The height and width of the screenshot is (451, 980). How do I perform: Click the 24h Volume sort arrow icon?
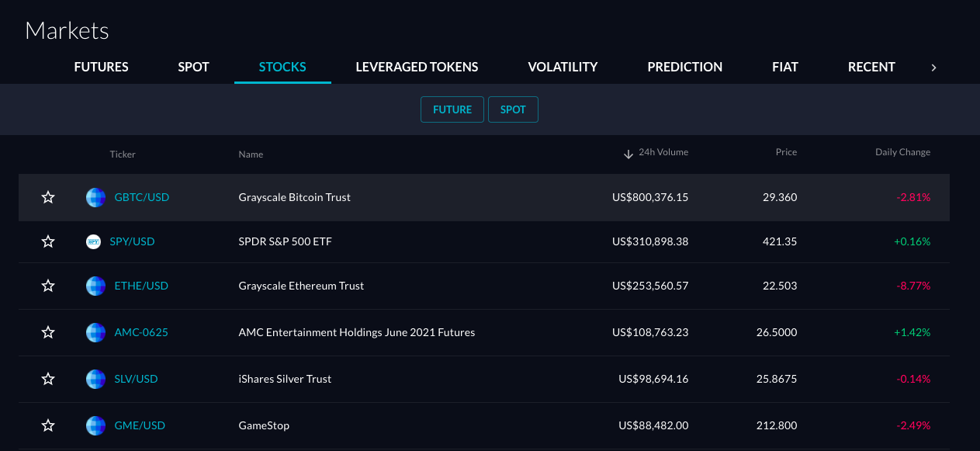[628, 153]
